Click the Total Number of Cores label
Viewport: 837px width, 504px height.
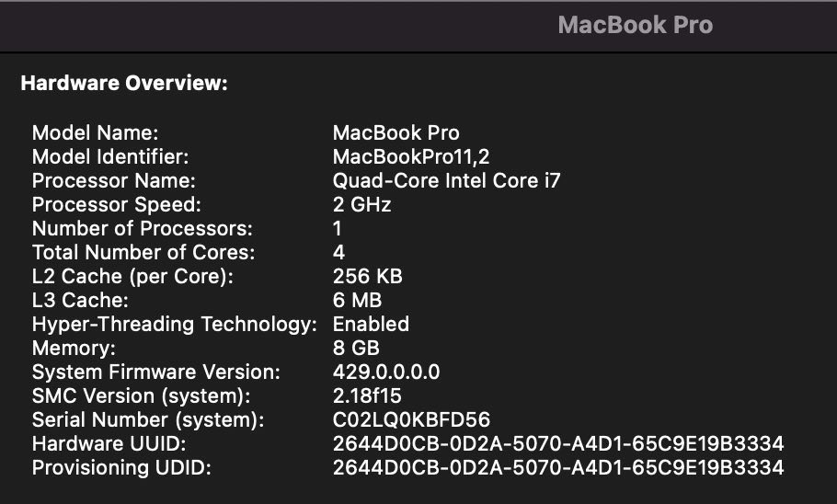(143, 253)
